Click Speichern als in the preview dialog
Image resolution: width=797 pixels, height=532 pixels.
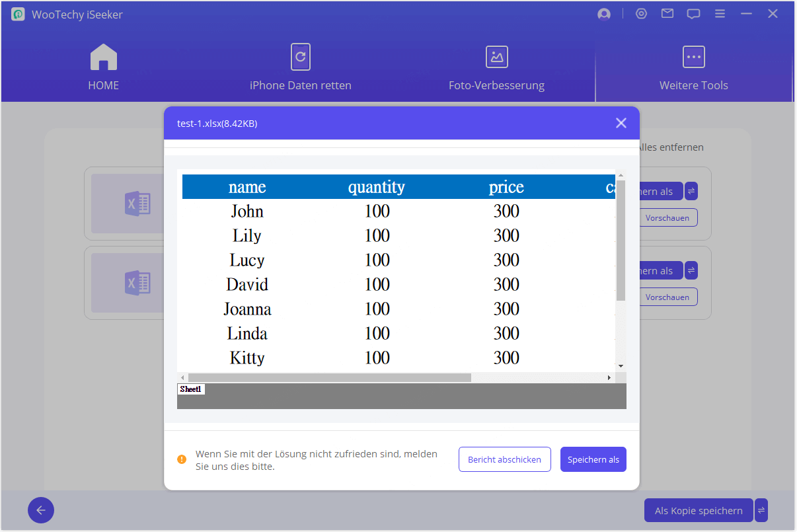(593, 459)
